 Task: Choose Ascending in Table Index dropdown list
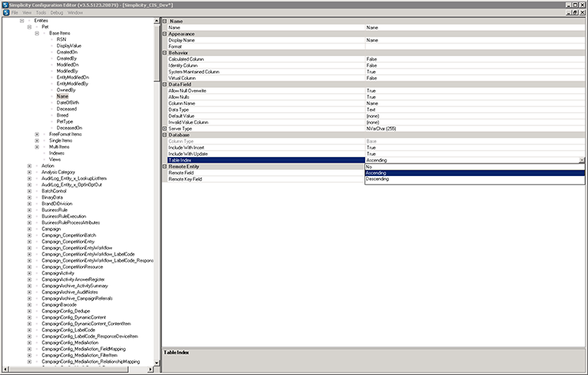[x=475, y=173]
